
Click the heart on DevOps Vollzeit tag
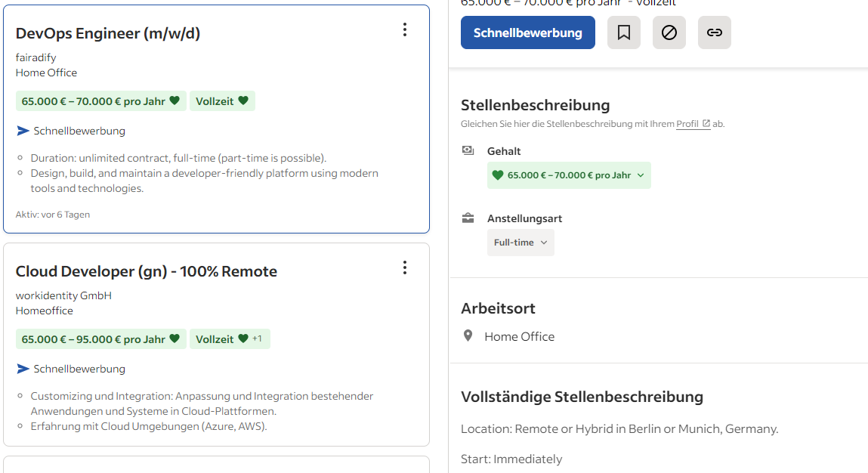243,100
